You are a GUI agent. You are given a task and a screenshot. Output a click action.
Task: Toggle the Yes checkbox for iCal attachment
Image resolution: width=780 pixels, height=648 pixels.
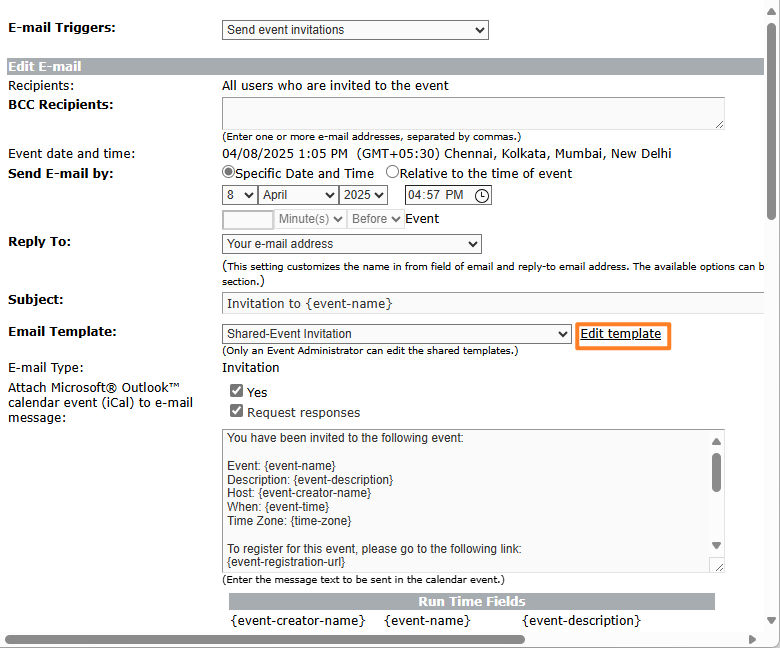(236, 391)
